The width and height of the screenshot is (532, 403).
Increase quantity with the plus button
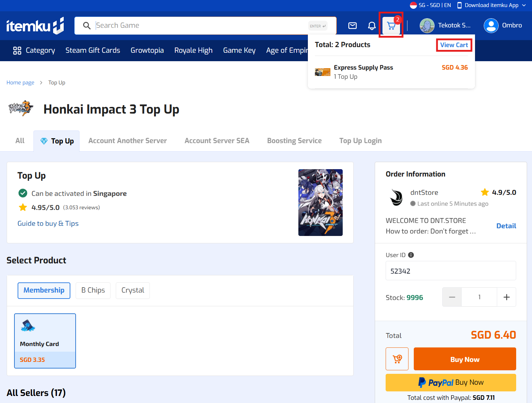pyautogui.click(x=506, y=297)
